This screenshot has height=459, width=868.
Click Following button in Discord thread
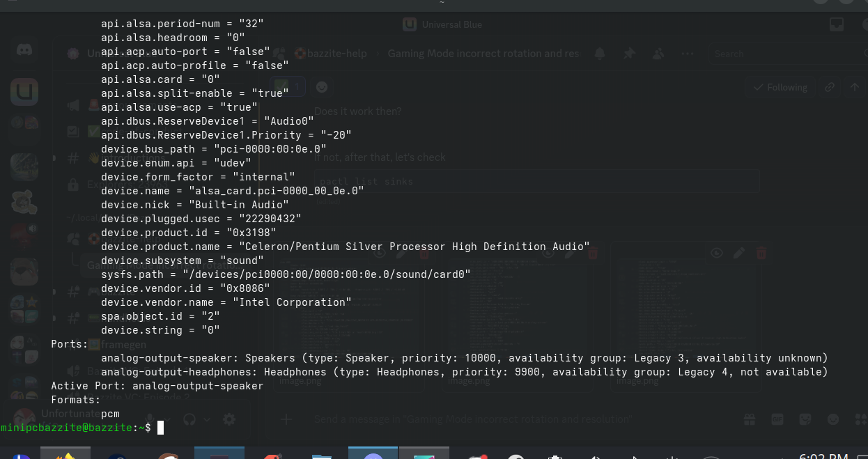click(780, 87)
